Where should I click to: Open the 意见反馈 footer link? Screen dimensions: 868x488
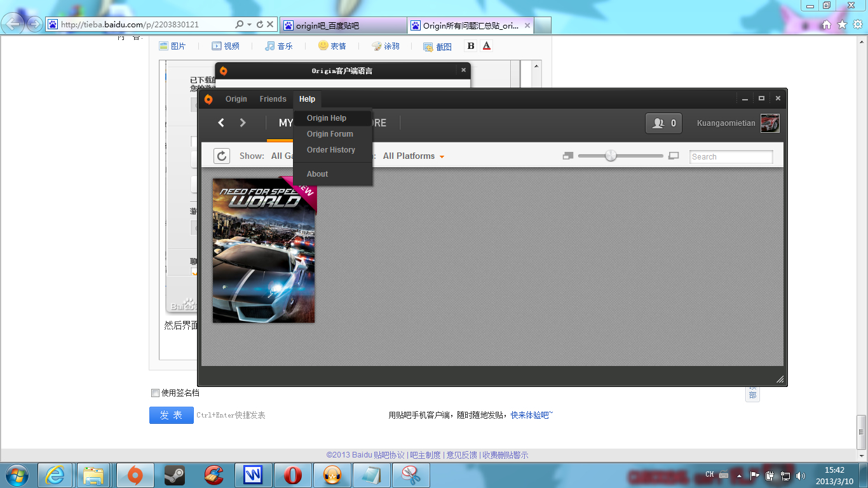click(461, 455)
